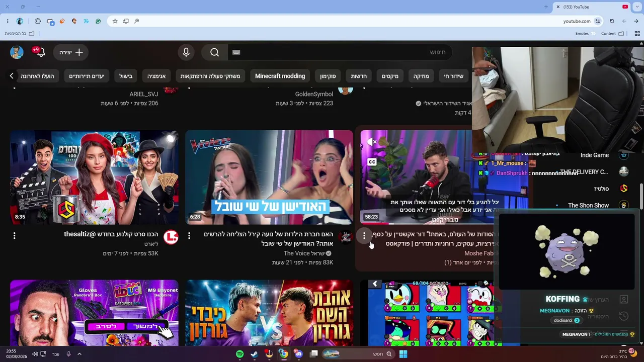Unmute the podcast video preview
Viewport: 644px width, 362px height.
click(372, 142)
